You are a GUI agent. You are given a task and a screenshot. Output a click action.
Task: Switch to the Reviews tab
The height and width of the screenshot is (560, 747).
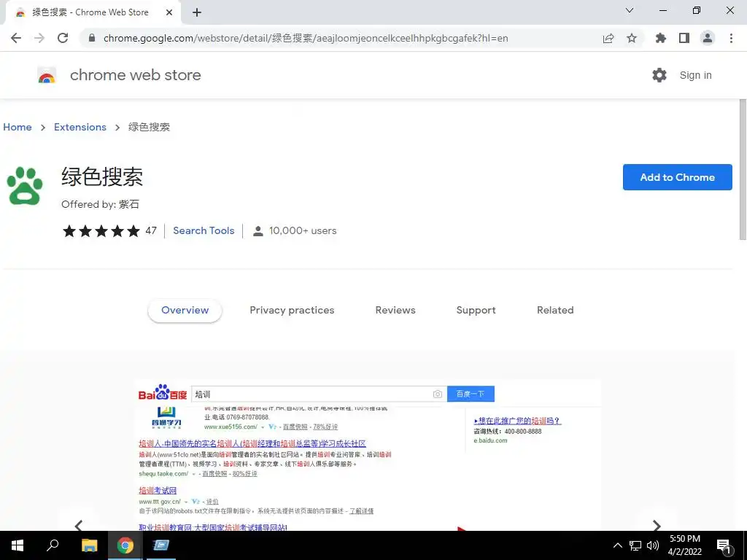395,310
